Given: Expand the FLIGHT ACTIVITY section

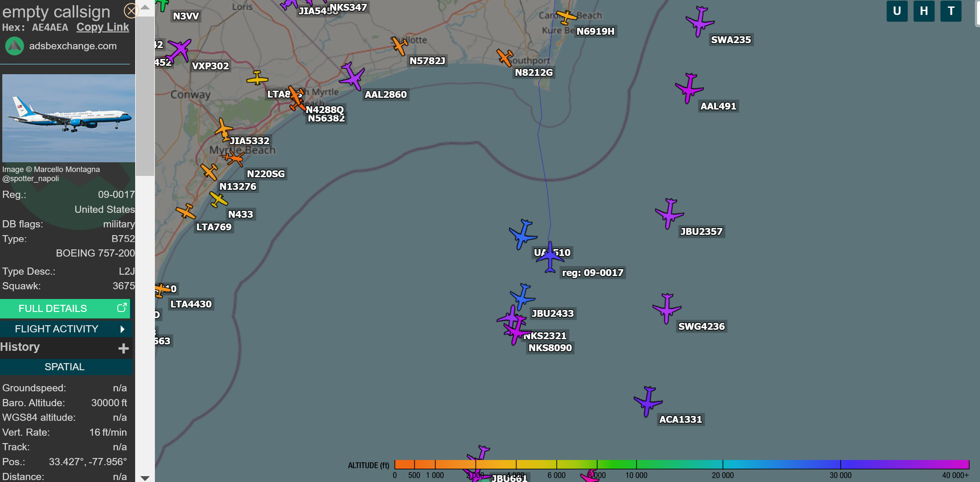Looking at the screenshot, I should point(66,329).
